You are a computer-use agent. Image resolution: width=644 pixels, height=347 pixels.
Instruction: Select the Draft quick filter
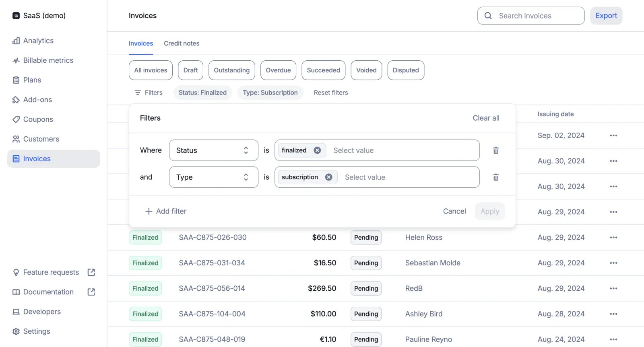(x=190, y=70)
